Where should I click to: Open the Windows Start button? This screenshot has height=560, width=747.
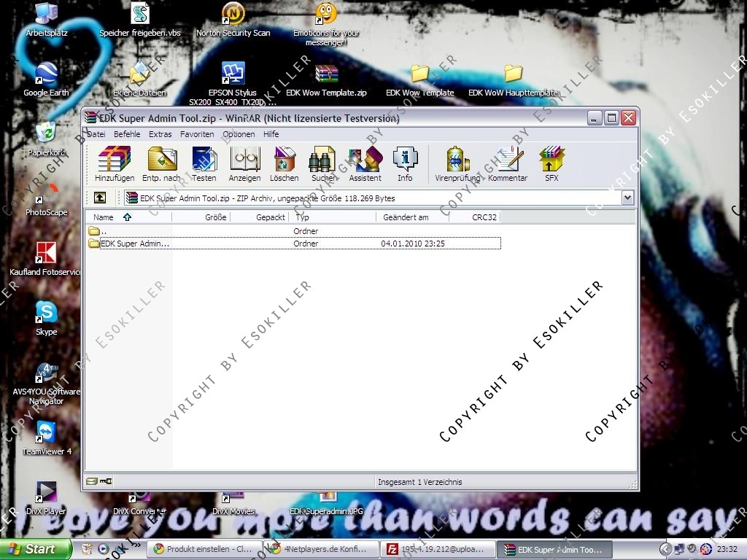[35, 549]
